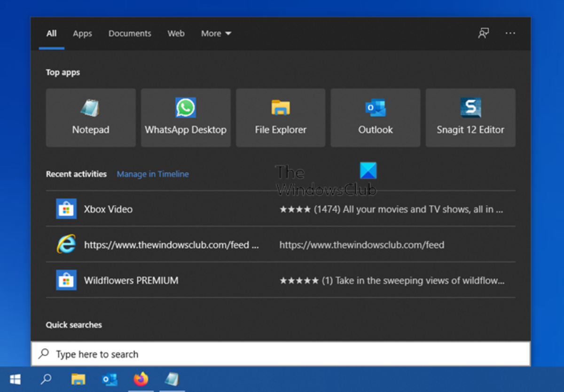This screenshot has width=564, height=392.
Task: Open the Xbox Video recent activity
Action: pyautogui.click(x=108, y=209)
